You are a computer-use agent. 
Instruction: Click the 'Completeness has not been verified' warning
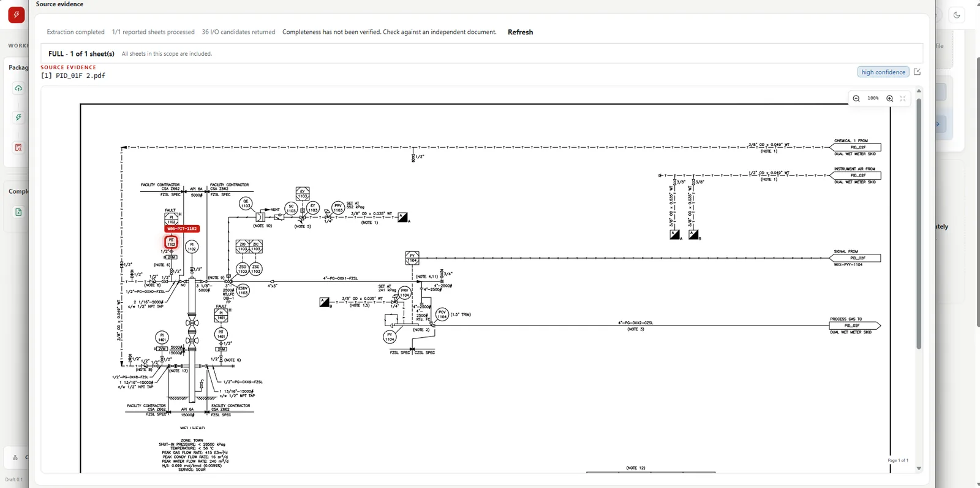coord(390,32)
